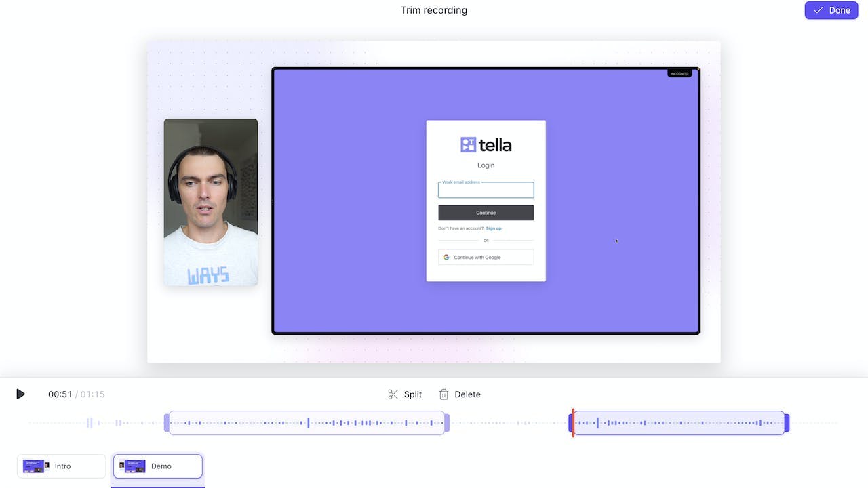This screenshot has height=488, width=868.
Task: Click the Sign up link in the preview
Action: [x=494, y=228]
